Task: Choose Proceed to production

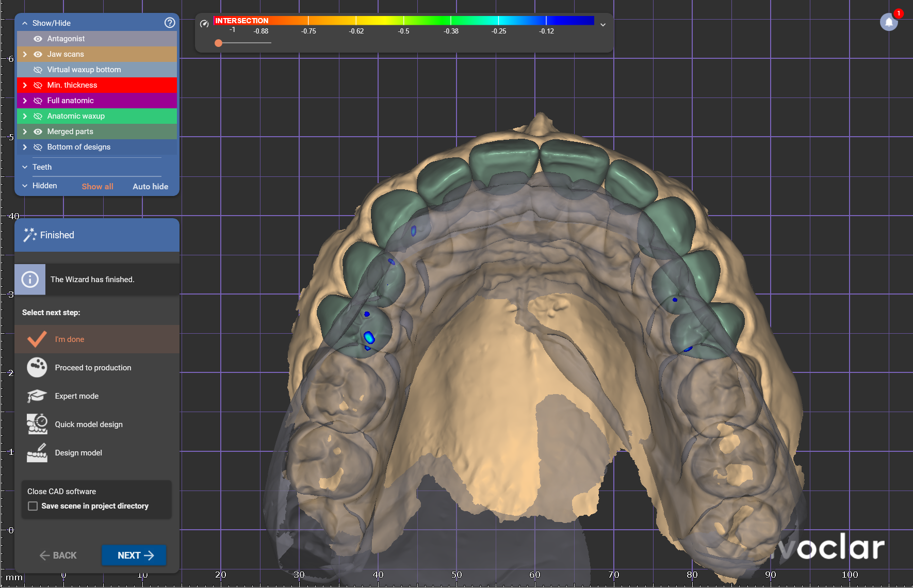Action: 97,367
